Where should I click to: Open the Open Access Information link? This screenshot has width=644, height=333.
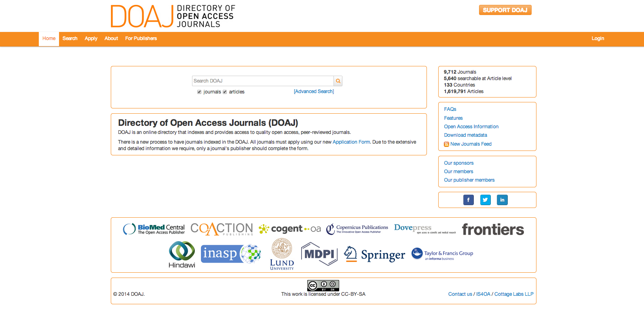[x=471, y=127]
